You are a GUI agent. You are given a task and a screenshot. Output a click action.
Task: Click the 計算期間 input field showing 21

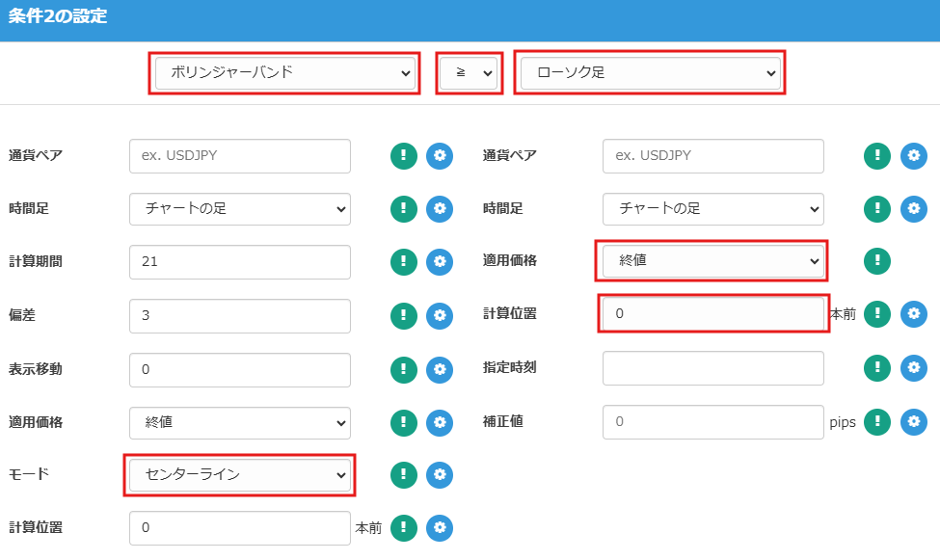pyautogui.click(x=240, y=261)
